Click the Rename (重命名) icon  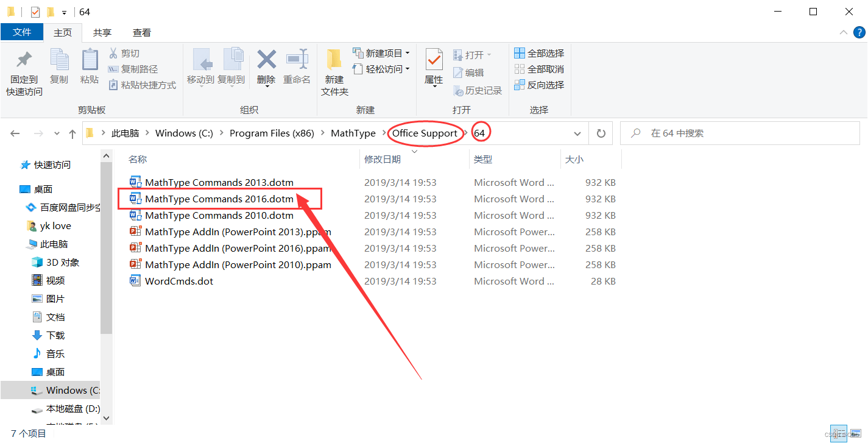point(297,60)
